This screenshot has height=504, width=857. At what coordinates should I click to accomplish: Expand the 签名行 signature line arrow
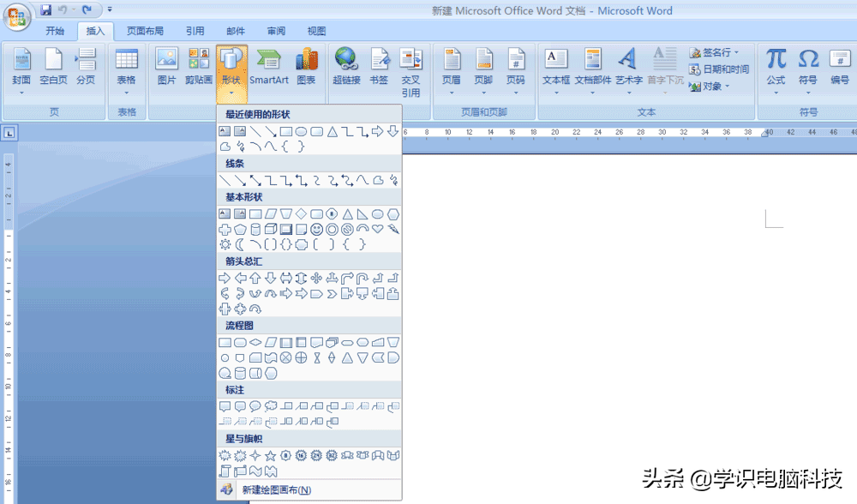tap(736, 52)
